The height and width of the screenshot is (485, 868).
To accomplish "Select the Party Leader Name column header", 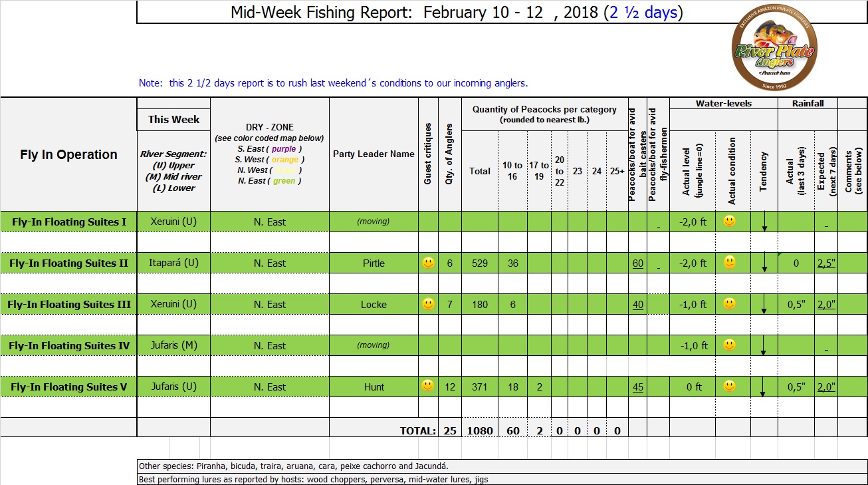I will 374,154.
